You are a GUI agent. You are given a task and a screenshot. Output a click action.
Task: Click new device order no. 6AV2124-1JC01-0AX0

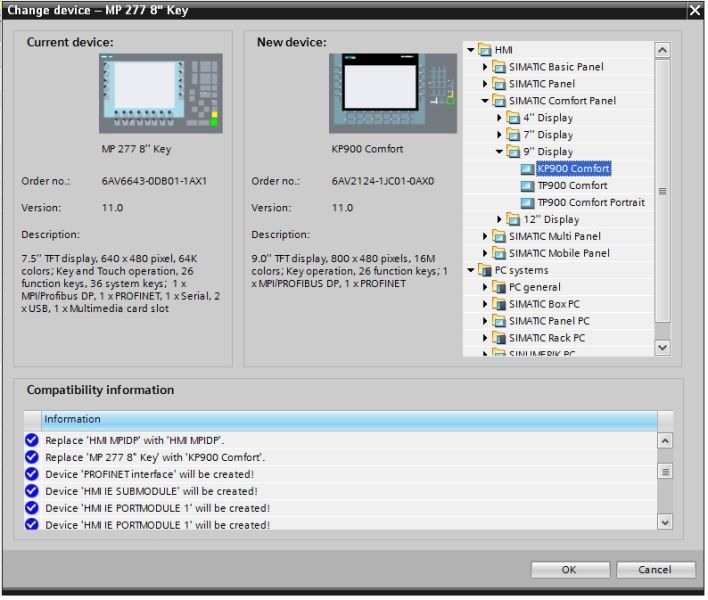385,182
